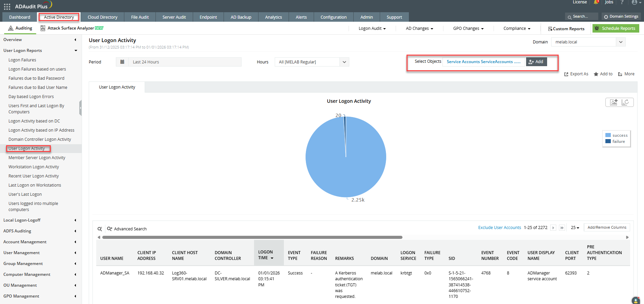
Task: Open the Hours dropdown
Action: point(344,62)
